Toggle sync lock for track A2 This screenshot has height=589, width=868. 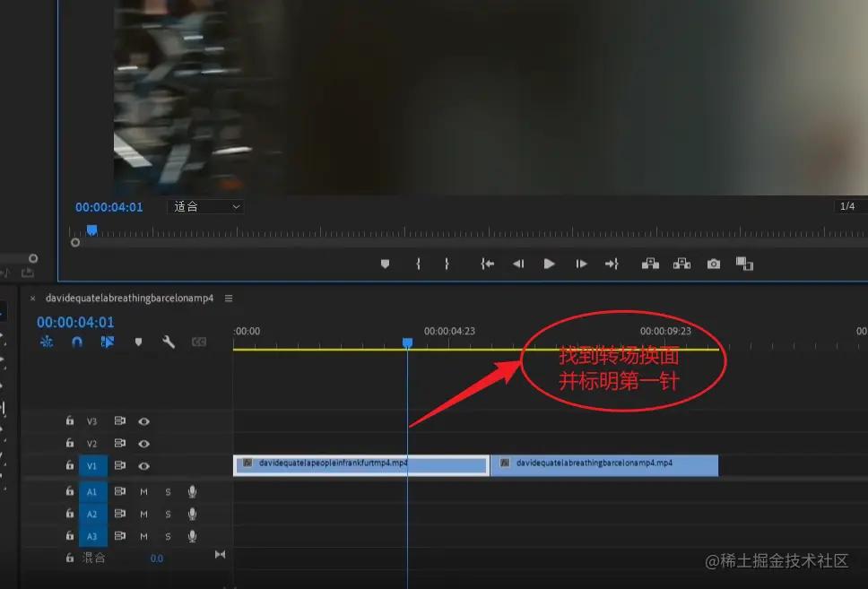[x=119, y=513]
